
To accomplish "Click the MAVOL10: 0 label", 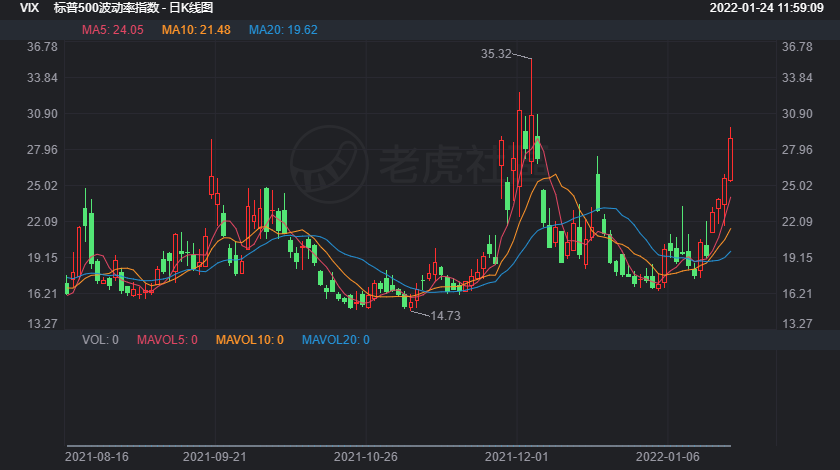I will click(250, 340).
